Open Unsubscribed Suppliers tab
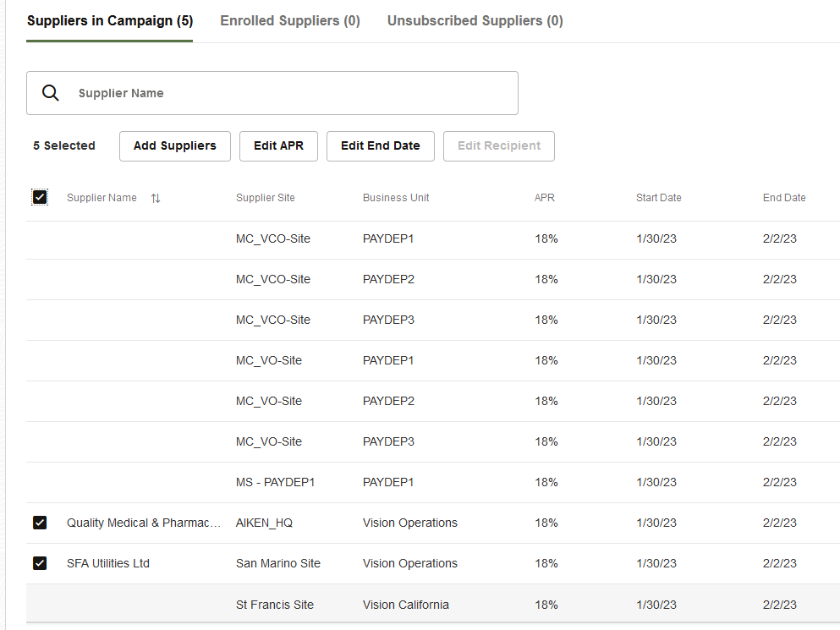Viewport: 840px width, 630px height. tap(475, 21)
